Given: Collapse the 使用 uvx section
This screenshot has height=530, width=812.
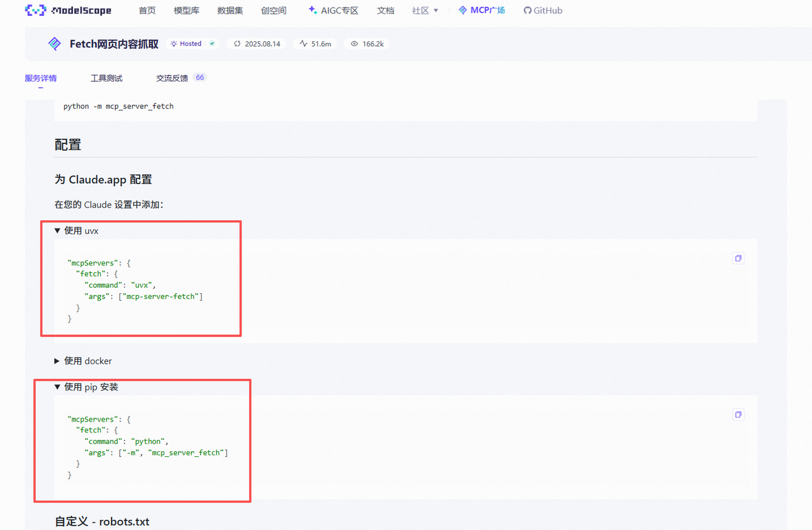Looking at the screenshot, I should click(x=77, y=230).
